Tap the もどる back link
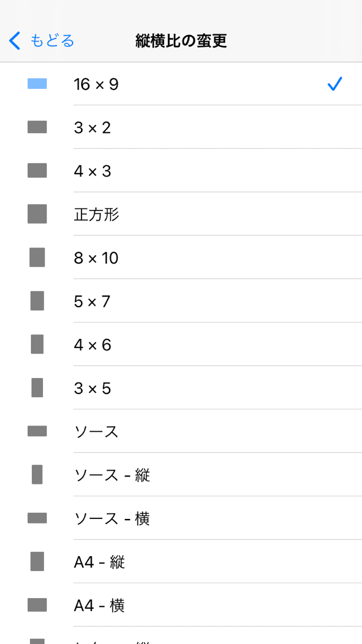 pyautogui.click(x=52, y=41)
